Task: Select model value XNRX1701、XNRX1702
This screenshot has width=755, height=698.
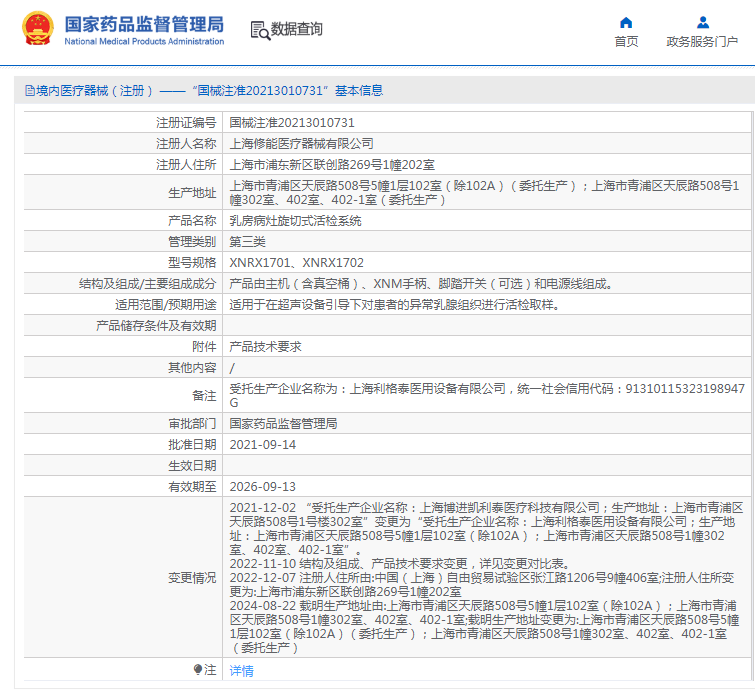Action: pos(297,263)
